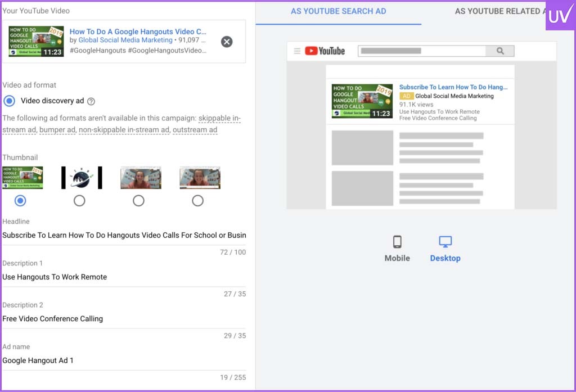Select radio under first title-card thumbnail
The width and height of the screenshot is (576, 392).
click(x=20, y=201)
